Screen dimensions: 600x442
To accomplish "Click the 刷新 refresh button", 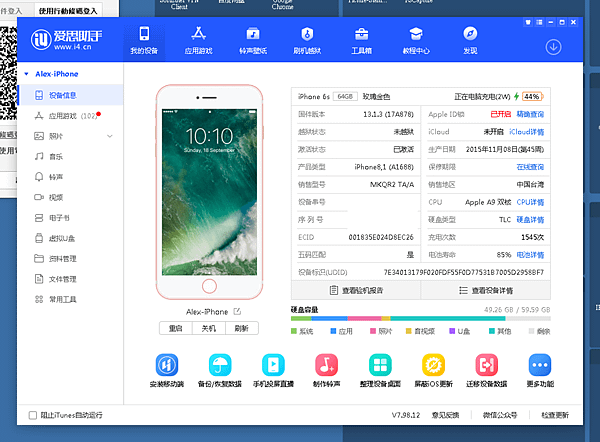I will pyautogui.click(x=241, y=328).
